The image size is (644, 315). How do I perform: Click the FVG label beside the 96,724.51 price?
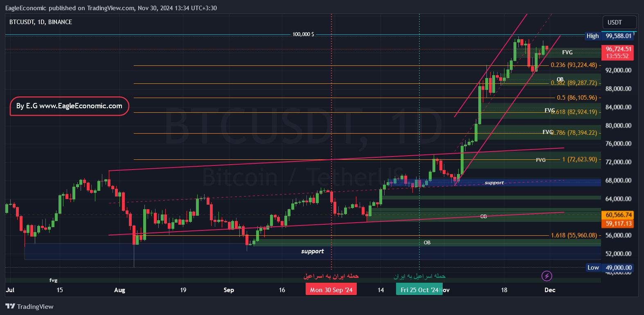coord(567,52)
